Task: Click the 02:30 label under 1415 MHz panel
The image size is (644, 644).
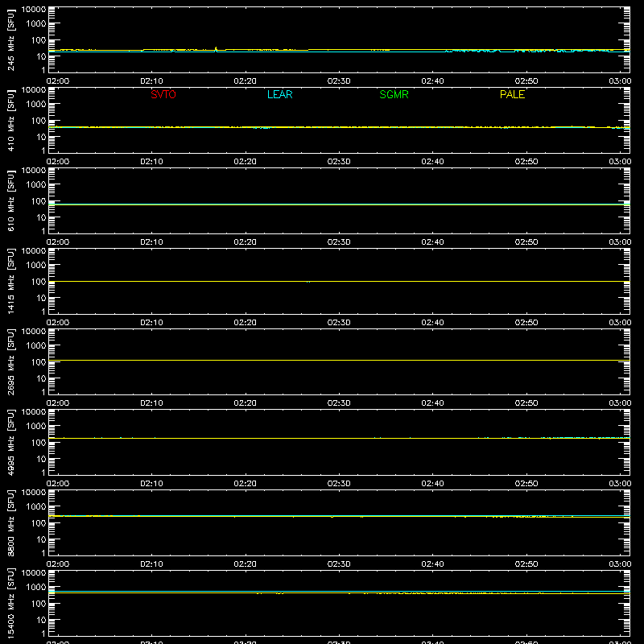Action: click(x=339, y=323)
